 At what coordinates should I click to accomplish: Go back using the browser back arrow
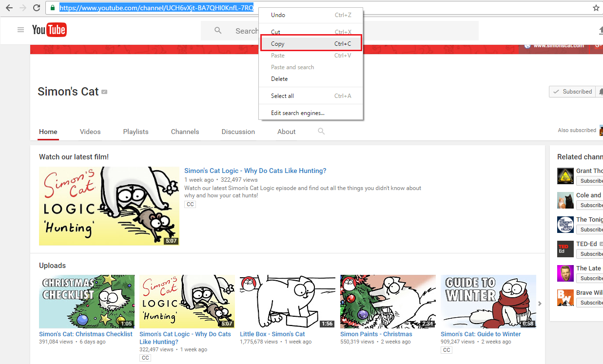pyautogui.click(x=9, y=8)
